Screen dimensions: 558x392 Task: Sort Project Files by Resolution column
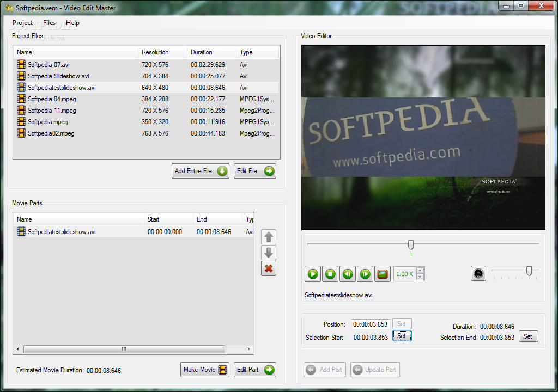(162, 52)
